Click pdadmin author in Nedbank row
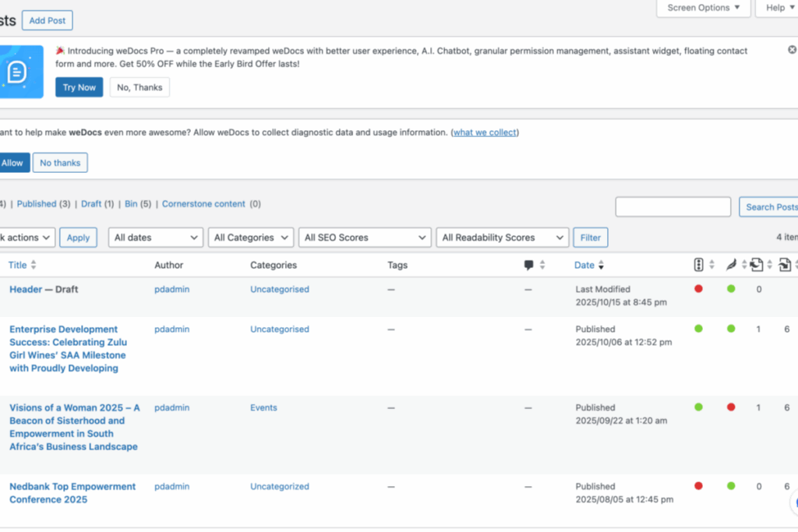 tap(172, 486)
